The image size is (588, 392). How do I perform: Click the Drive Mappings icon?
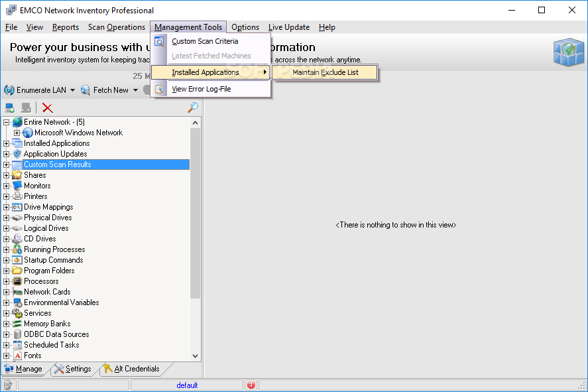pyautogui.click(x=17, y=207)
